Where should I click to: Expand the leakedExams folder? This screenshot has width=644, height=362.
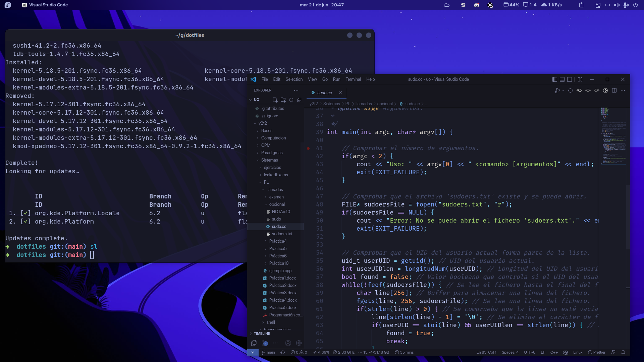276,175
